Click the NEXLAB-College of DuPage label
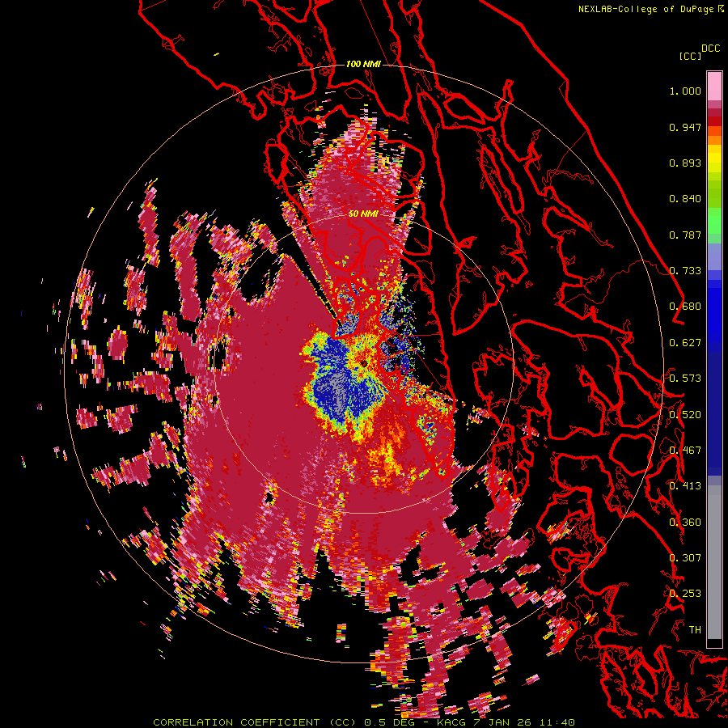This screenshot has width=728, height=728. (646, 9)
